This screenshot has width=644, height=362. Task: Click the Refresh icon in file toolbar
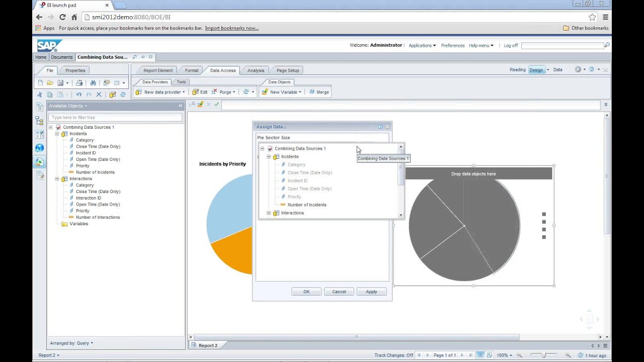click(x=123, y=95)
